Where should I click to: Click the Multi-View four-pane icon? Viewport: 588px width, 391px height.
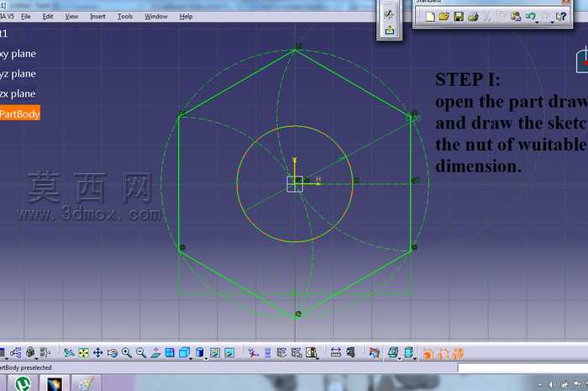(170, 352)
